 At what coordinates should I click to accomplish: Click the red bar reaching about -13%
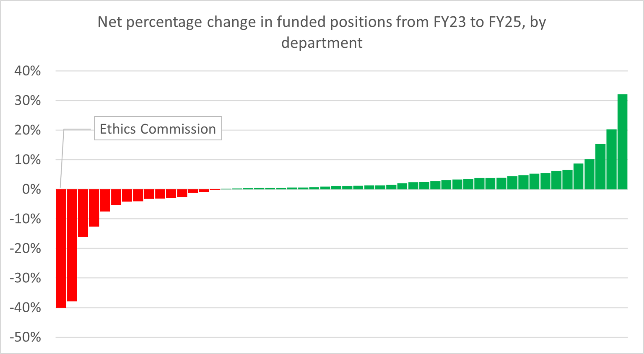pyautogui.click(x=94, y=208)
